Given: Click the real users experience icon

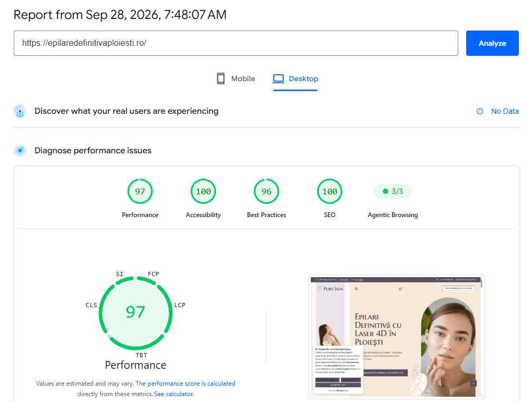Looking at the screenshot, I should click(20, 111).
